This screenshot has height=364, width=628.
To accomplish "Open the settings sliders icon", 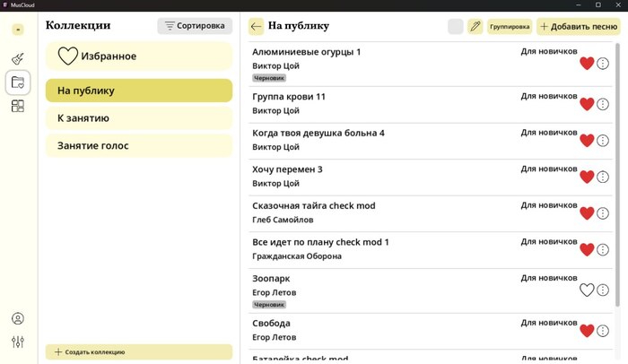I will coord(18,342).
